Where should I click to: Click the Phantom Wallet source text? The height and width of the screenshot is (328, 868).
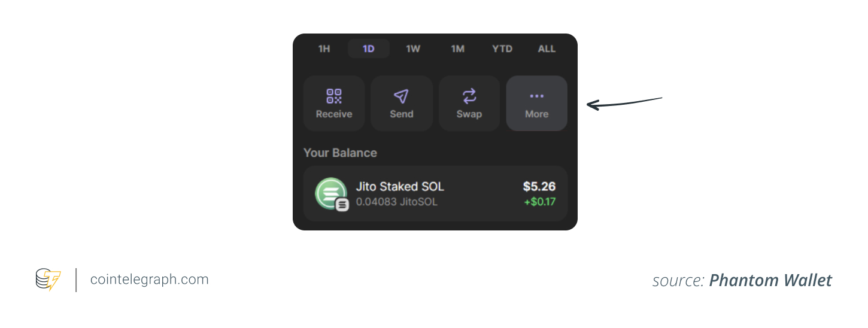770,280
